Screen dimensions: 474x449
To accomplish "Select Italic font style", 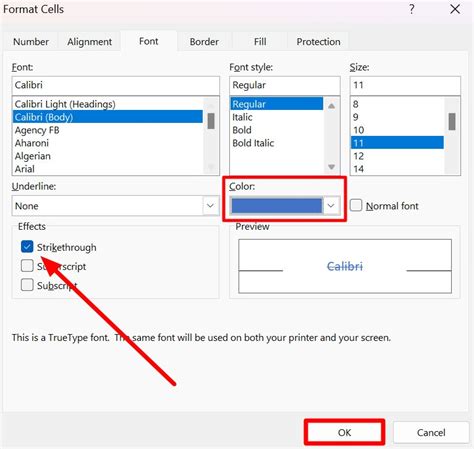I will 277,117.
